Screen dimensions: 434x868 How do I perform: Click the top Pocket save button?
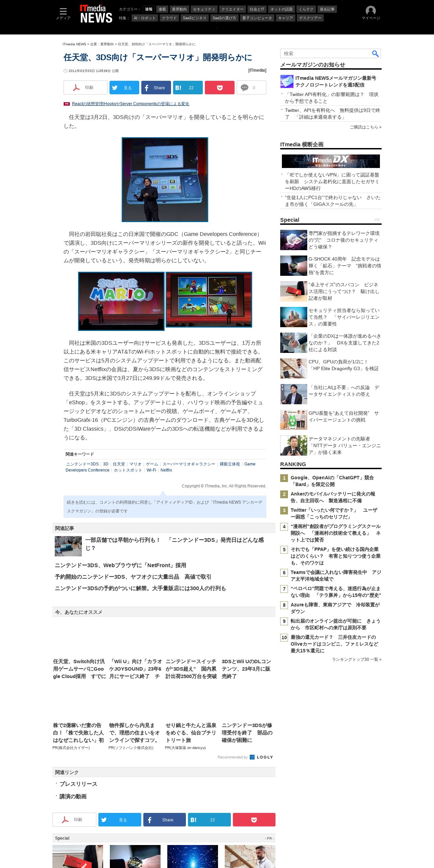click(x=220, y=88)
